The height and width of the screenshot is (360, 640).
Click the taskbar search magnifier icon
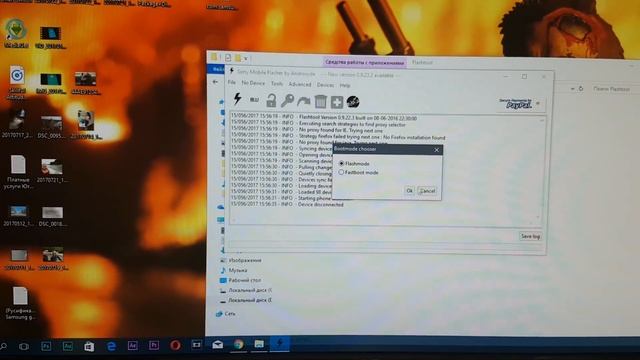3,346
